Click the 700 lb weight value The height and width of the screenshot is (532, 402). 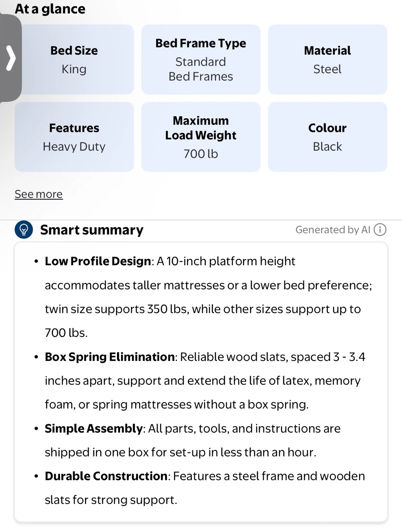[201, 154]
